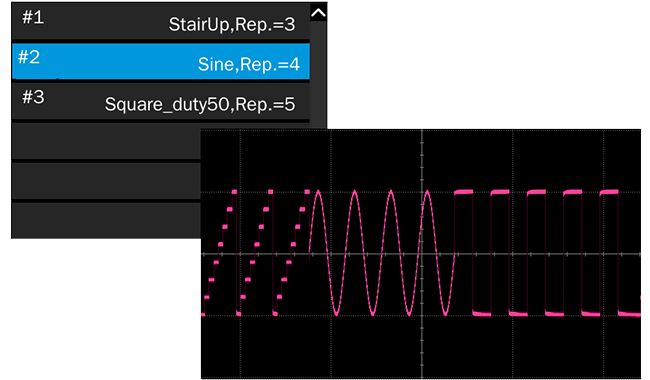The image size is (650, 380).
Task: Click the last sine wave trough
Action: click(x=446, y=313)
